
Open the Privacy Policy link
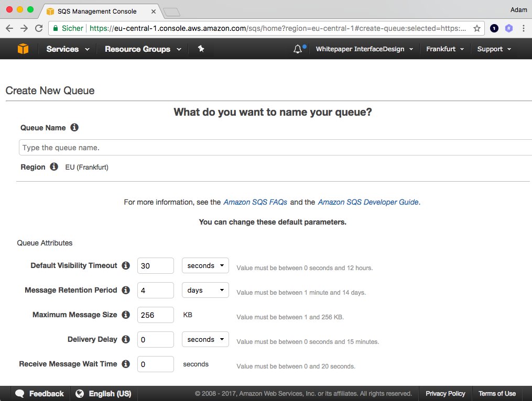tap(445, 394)
